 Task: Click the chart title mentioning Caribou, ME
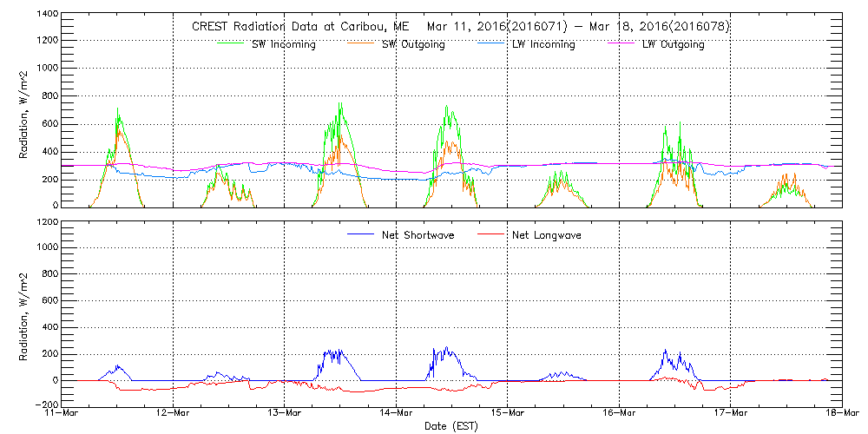pyautogui.click(x=460, y=26)
